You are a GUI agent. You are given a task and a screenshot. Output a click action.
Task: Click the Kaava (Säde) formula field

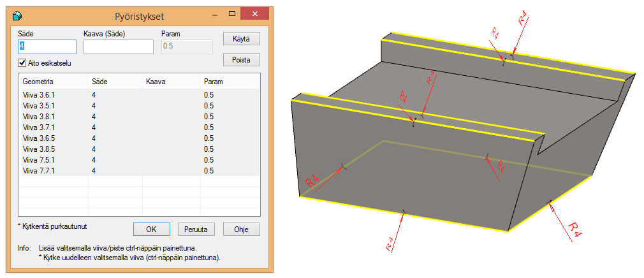119,47
